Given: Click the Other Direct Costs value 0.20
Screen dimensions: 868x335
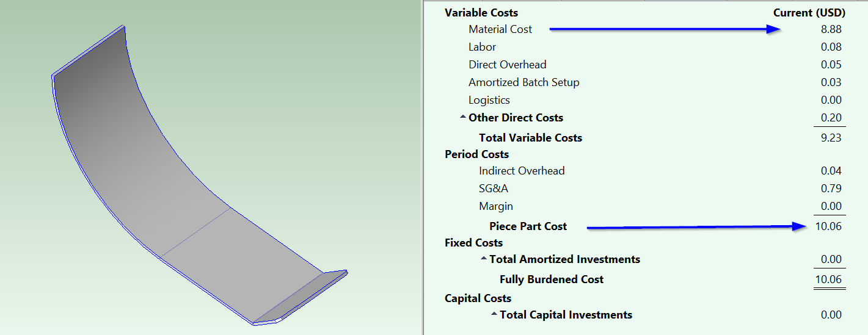Looking at the screenshot, I should coord(831,118).
